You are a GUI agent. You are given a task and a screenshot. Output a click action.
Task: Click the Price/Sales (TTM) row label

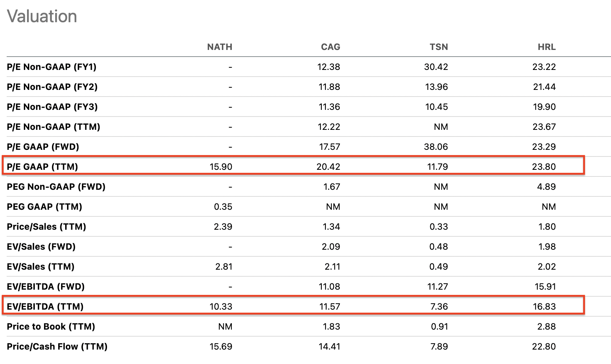tap(46, 227)
